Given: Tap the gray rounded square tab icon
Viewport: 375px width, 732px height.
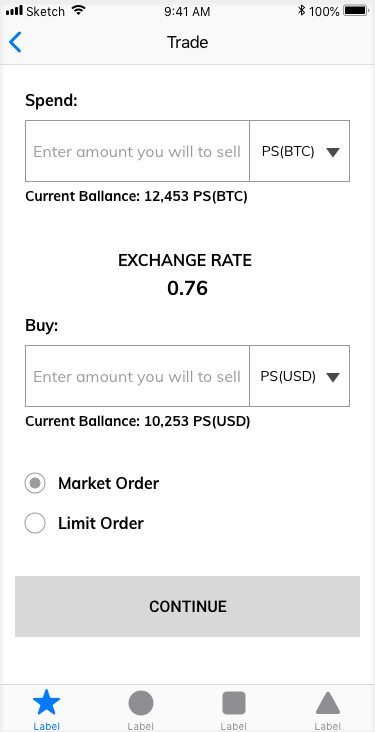Looking at the screenshot, I should pos(233,703).
